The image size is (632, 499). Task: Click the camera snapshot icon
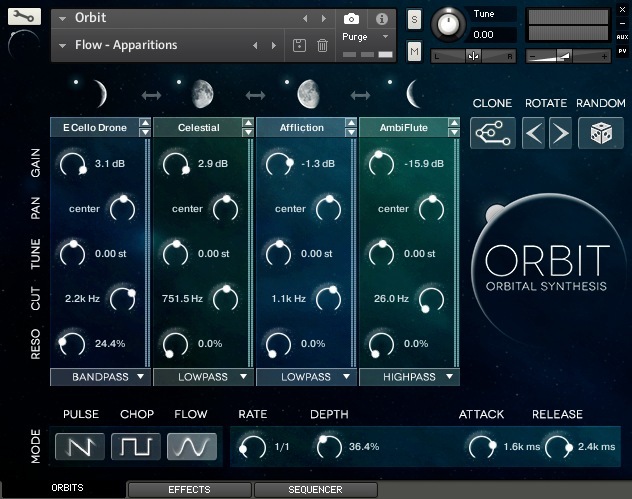click(352, 18)
